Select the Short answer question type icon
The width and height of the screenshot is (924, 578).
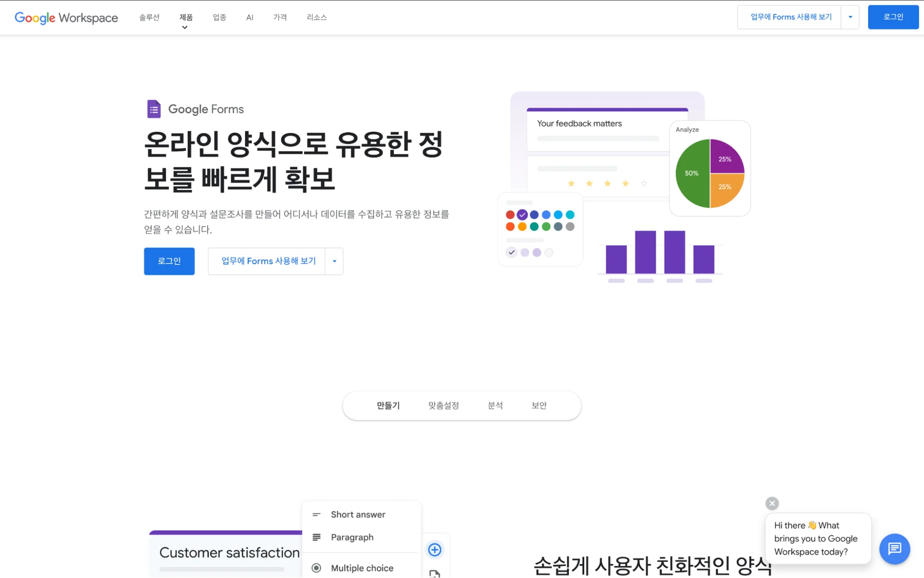pyautogui.click(x=317, y=514)
